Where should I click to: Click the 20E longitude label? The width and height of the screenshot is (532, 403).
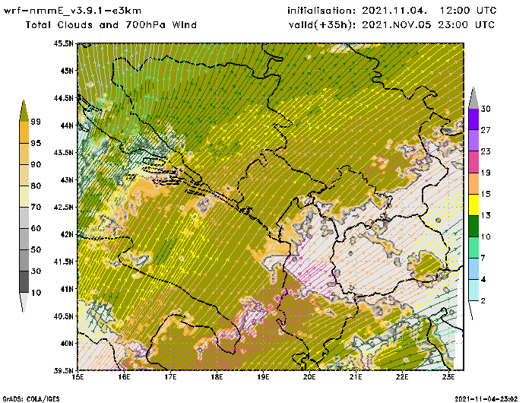[309, 376]
